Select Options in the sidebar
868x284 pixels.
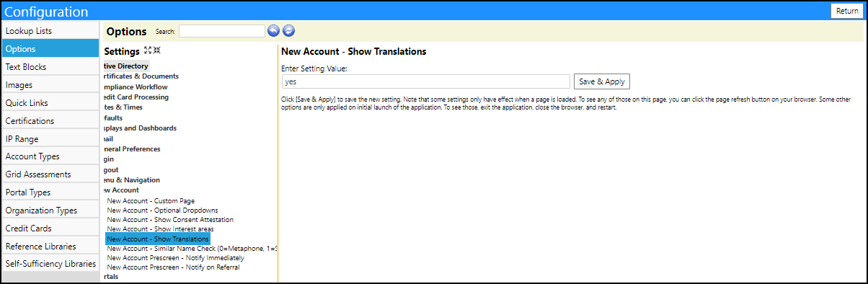(50, 49)
